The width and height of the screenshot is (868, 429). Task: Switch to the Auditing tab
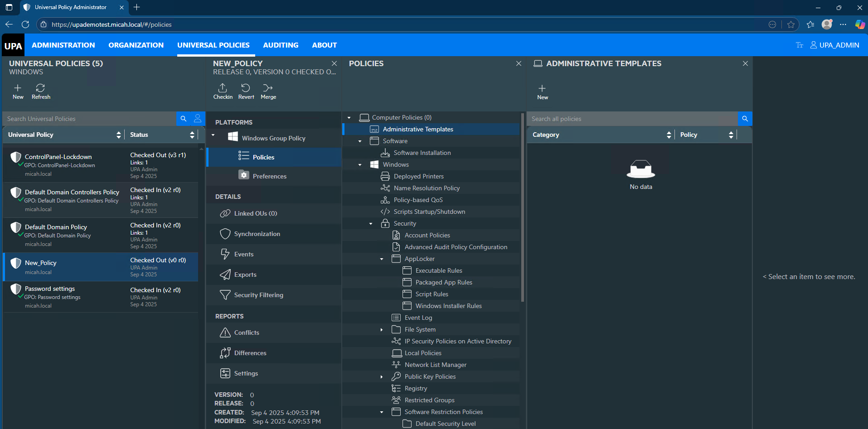281,45
